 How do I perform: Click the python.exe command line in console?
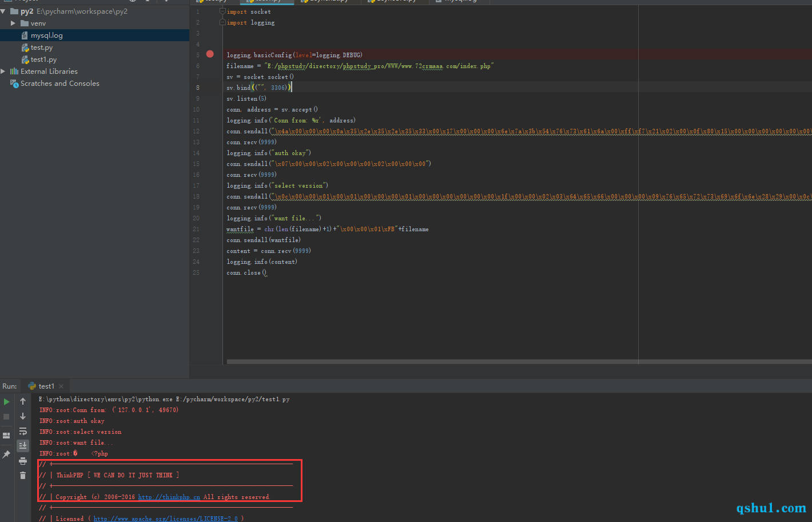pos(164,399)
